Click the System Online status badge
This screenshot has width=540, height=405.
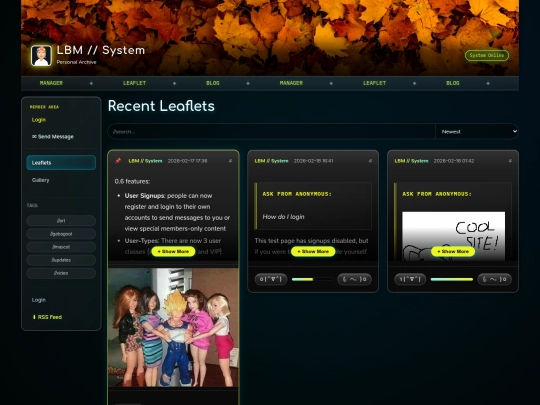click(x=487, y=55)
